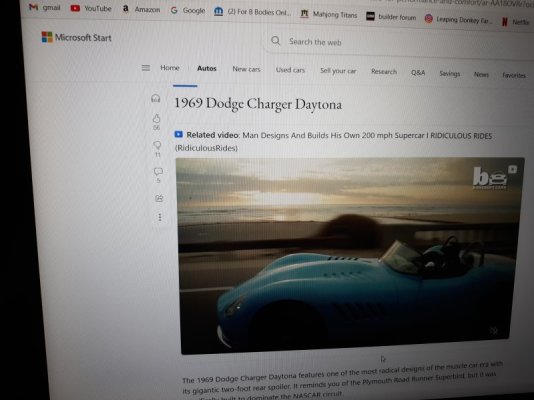Open the Mahjong Titans bookmark

coord(329,15)
